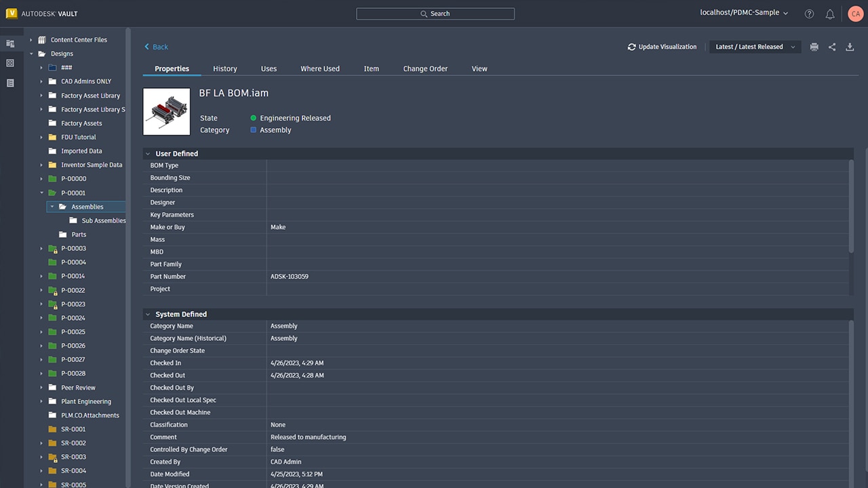The width and height of the screenshot is (868, 488).
Task: Click in the Search field
Action: coord(435,14)
